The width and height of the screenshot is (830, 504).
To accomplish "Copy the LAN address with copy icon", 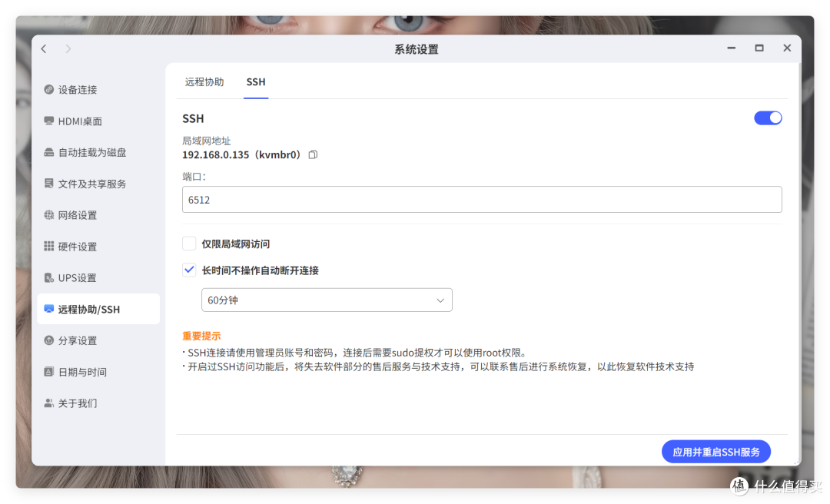I will tap(313, 154).
